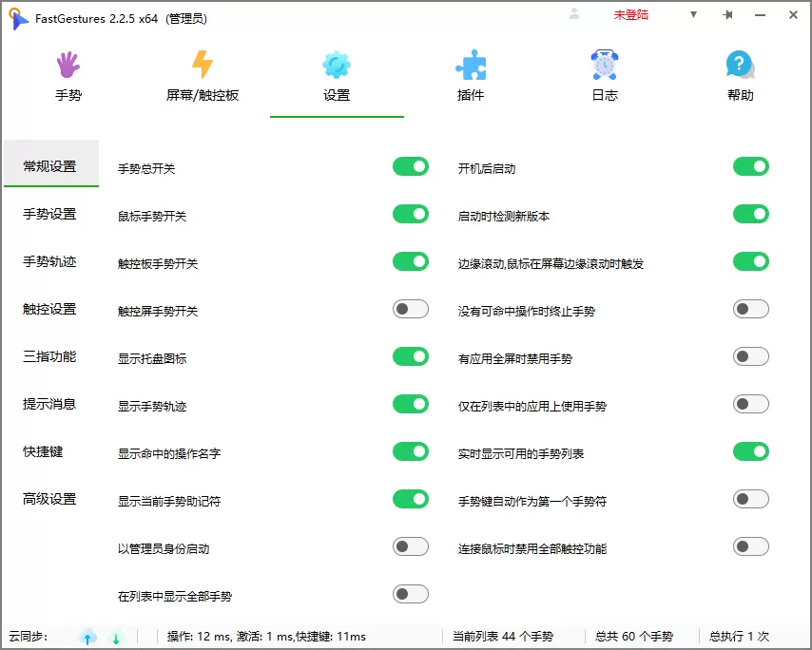
Task: Click the cloud sync download arrow
Action: 115,637
